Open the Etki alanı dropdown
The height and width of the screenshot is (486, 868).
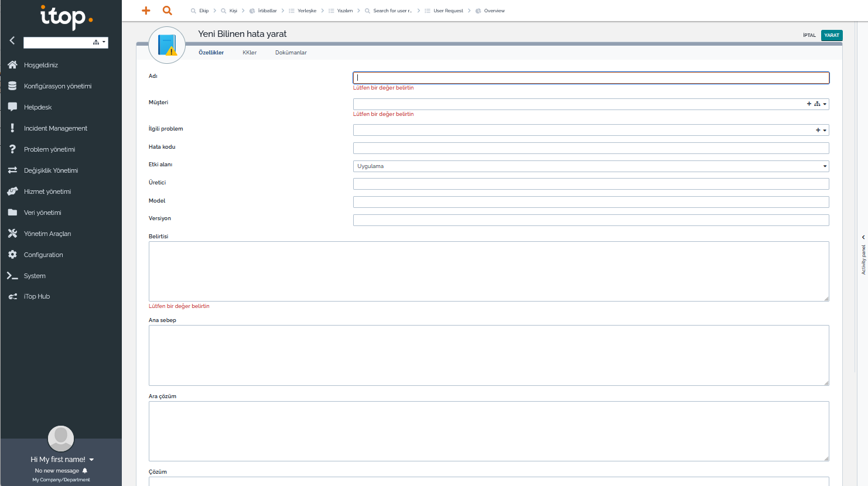pos(590,166)
